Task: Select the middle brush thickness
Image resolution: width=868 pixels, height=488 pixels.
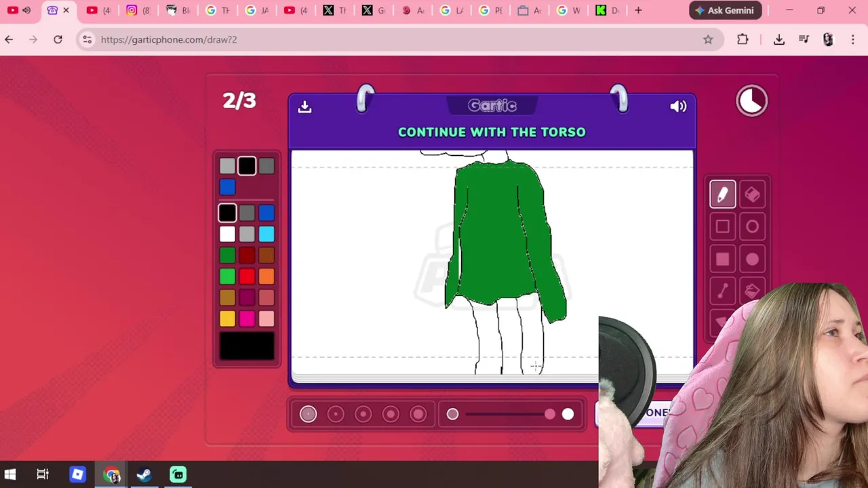Action: click(x=363, y=414)
